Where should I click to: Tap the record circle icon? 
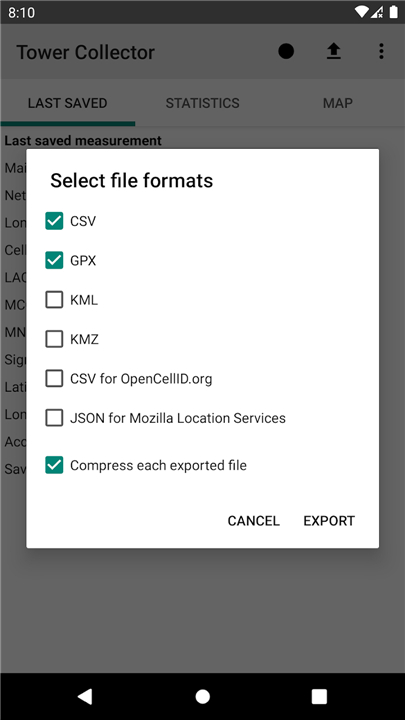(286, 51)
